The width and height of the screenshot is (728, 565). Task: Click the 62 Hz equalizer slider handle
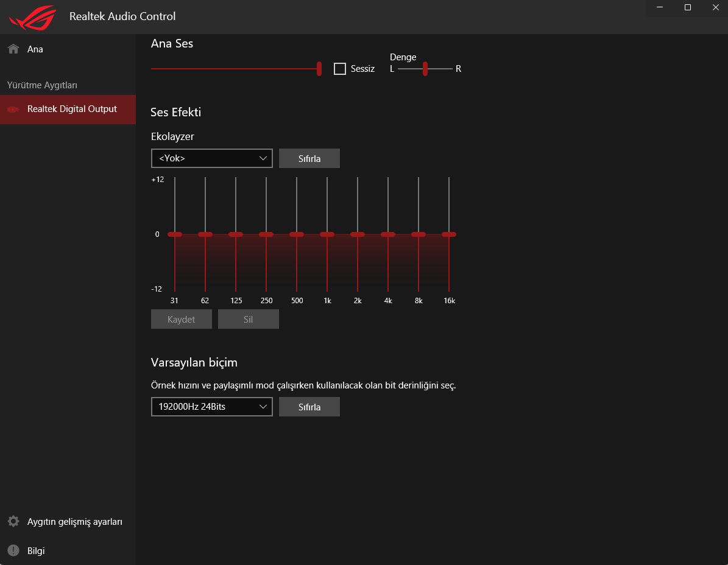(x=205, y=234)
